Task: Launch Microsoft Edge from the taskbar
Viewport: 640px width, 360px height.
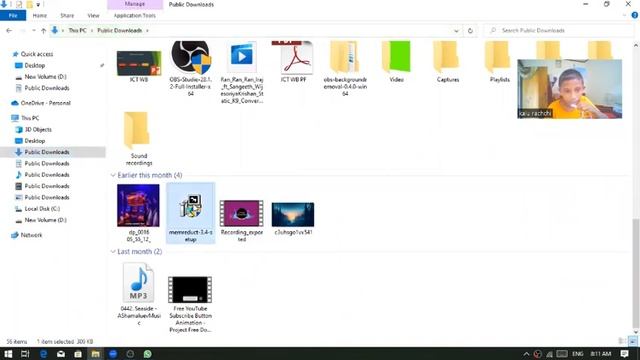Action: 43,354
